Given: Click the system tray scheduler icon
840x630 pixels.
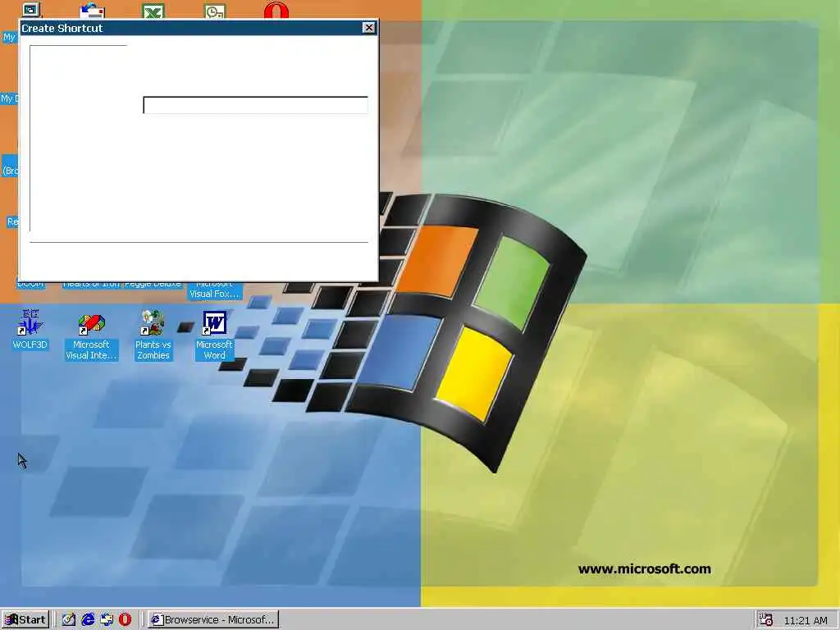Looking at the screenshot, I should (x=766, y=620).
